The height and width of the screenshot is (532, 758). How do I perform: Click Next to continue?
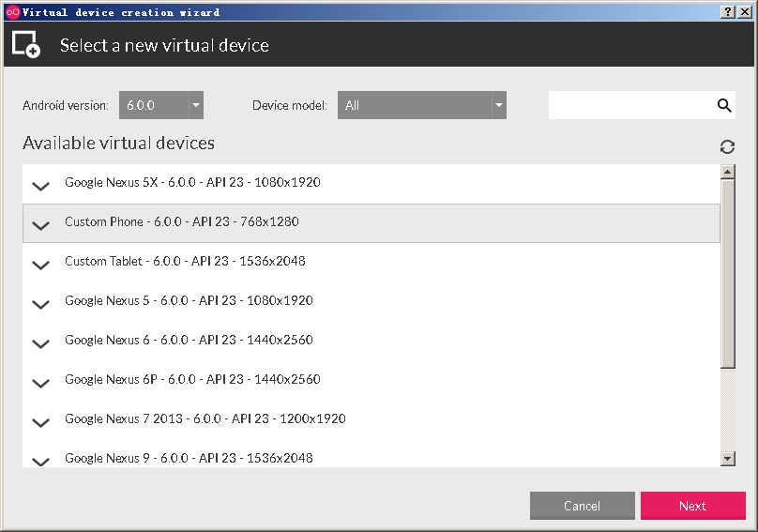point(692,506)
